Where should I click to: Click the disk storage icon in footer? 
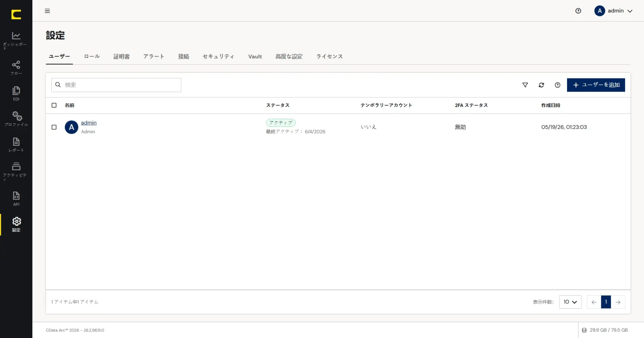pyautogui.click(x=584, y=330)
